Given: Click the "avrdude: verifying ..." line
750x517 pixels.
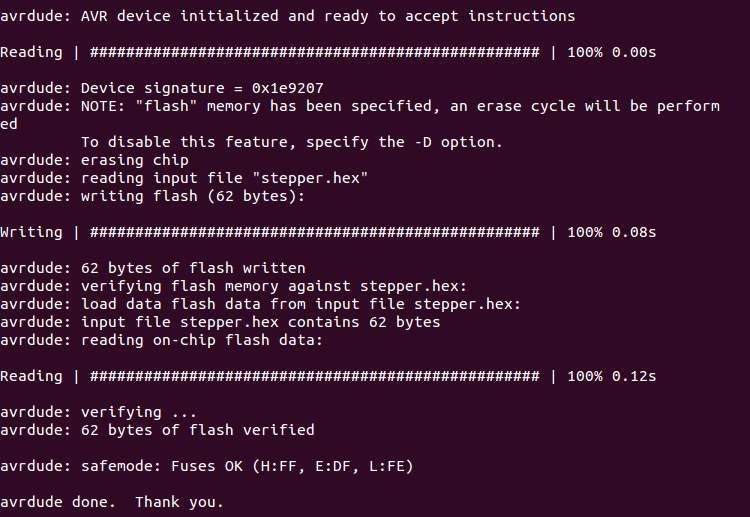Looking at the screenshot, I should 98,412.
